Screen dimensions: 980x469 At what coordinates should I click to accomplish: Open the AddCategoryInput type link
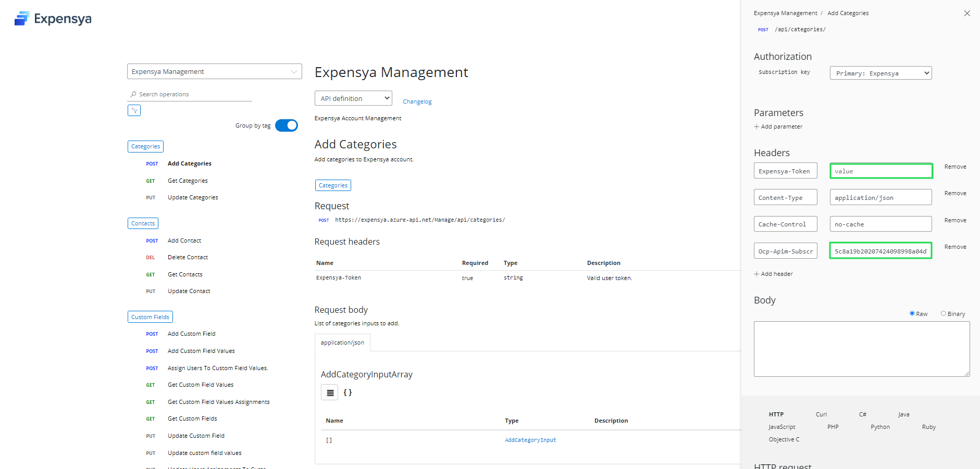point(530,440)
